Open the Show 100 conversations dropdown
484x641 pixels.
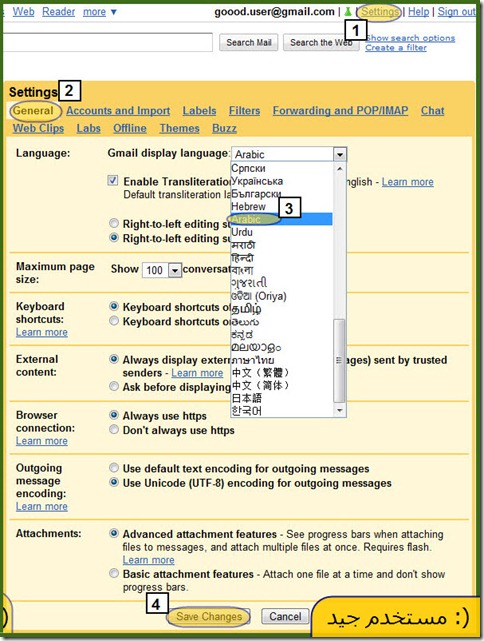(161, 270)
